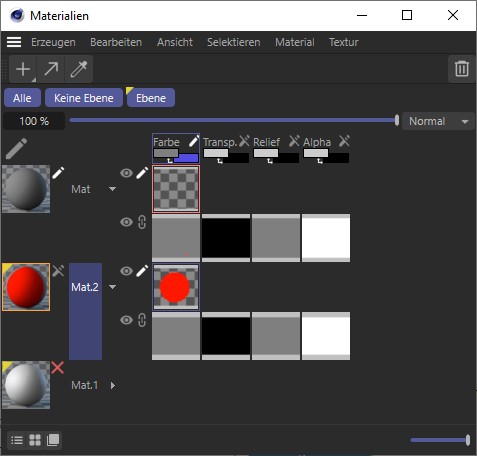Click red X beside Mat.1 preview
Image resolution: width=477 pixels, height=456 pixels.
58,368
